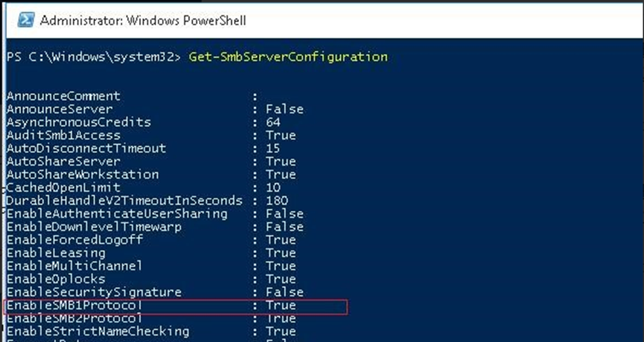Select the EnableSMB1Protocol highlighted row
This screenshot has height=342, width=644.
[175, 307]
